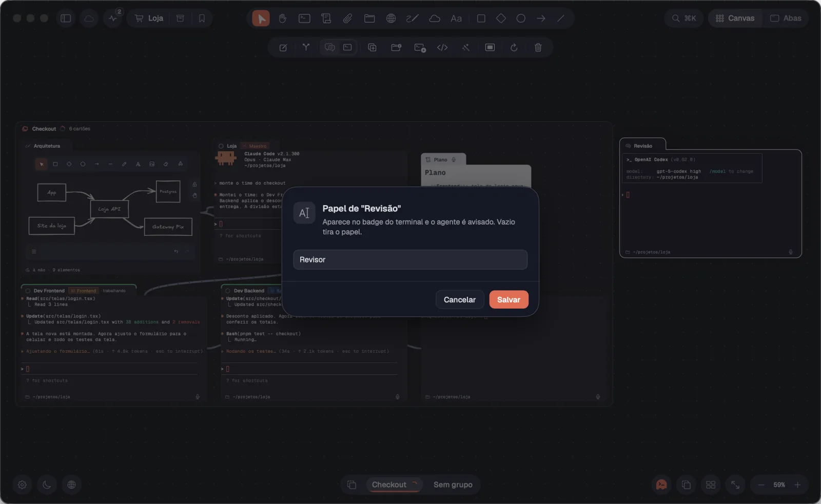
Task: Select the Sem grupo tab
Action: click(x=453, y=485)
